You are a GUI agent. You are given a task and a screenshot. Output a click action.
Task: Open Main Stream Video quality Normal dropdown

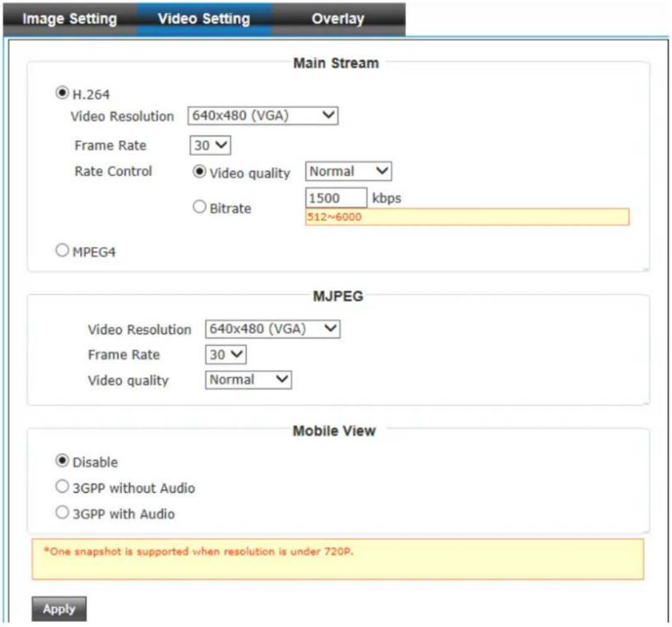pyautogui.click(x=348, y=171)
